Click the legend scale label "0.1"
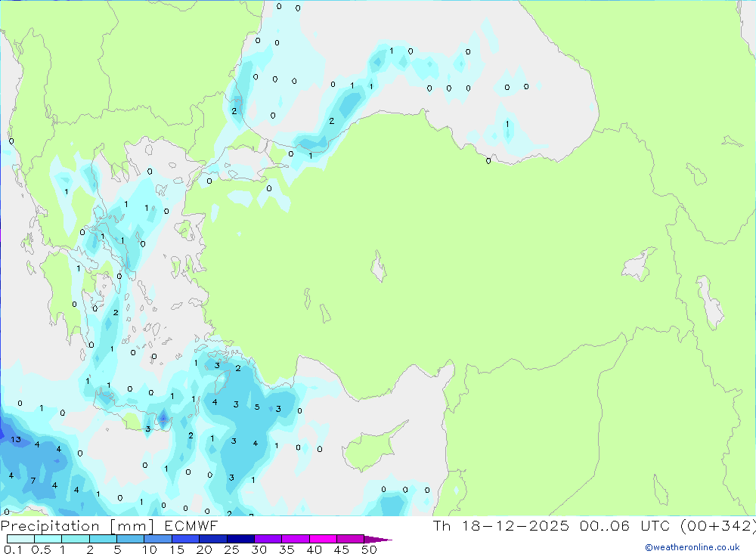The image size is (756, 554). point(13,549)
